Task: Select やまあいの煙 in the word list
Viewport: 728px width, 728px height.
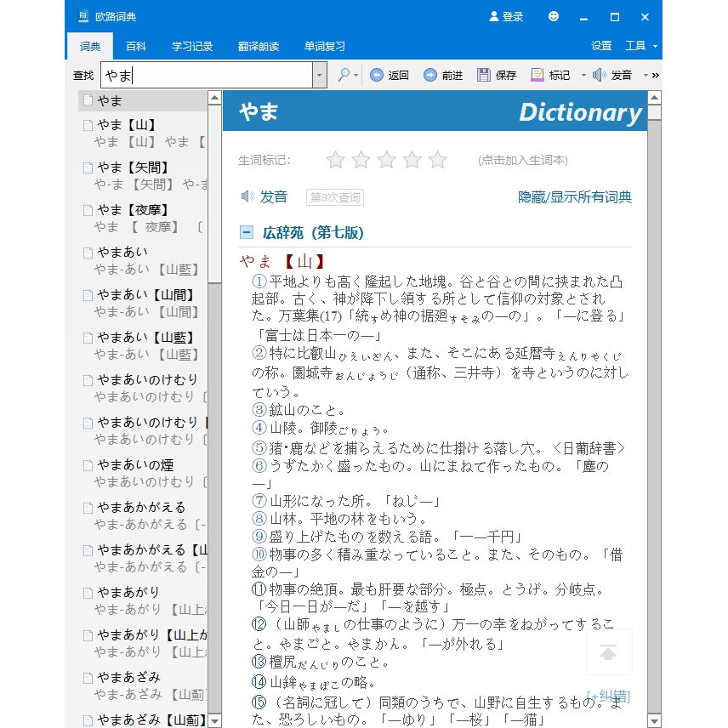Action: [x=143, y=474]
